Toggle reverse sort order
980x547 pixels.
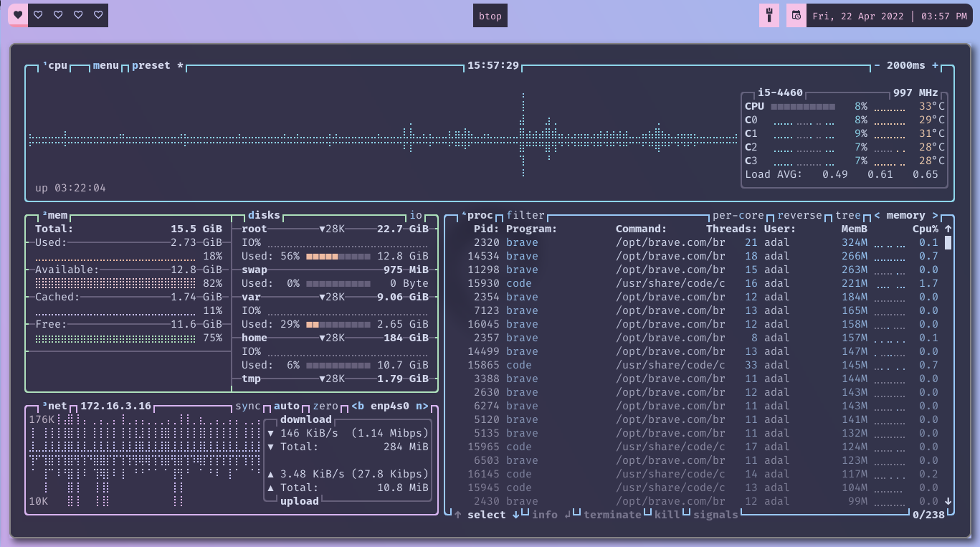point(799,215)
